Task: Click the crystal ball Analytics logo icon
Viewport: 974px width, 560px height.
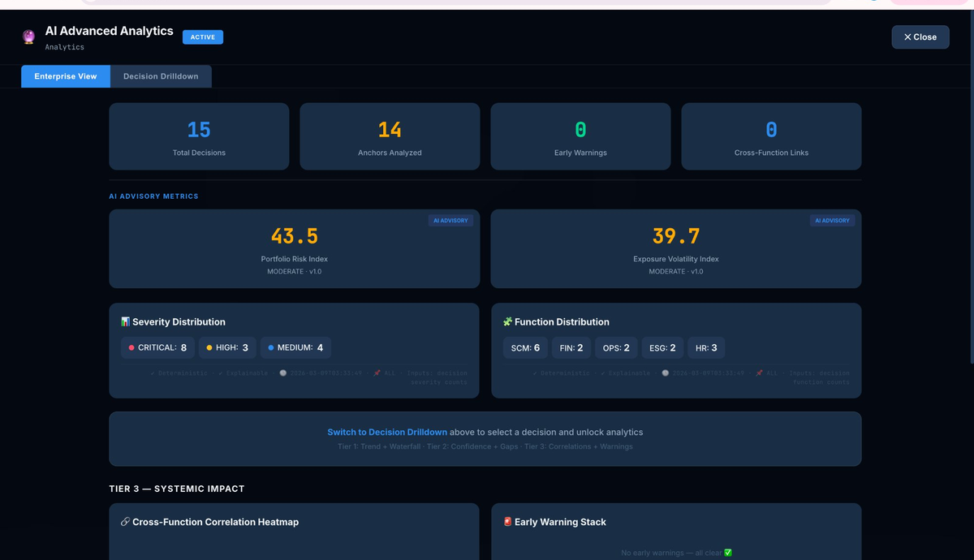Action: [x=27, y=37]
